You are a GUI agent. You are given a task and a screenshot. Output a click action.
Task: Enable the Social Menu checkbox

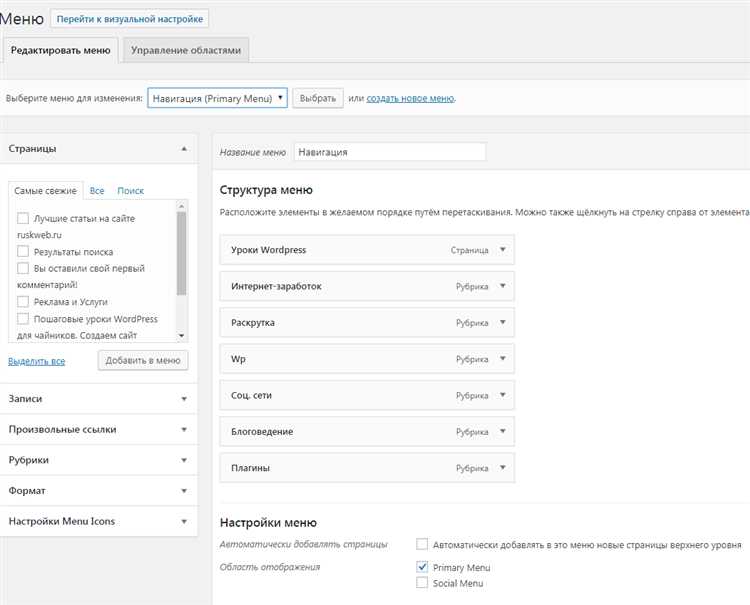[x=422, y=583]
